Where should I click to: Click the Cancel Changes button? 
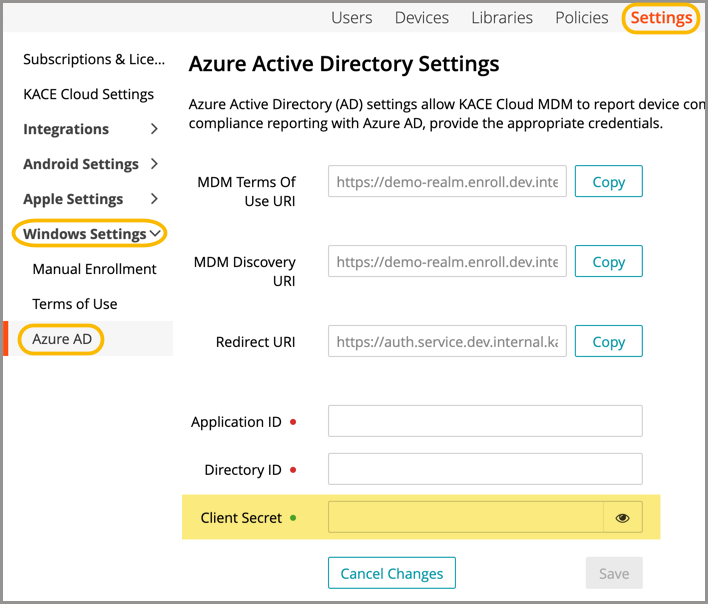tap(391, 573)
